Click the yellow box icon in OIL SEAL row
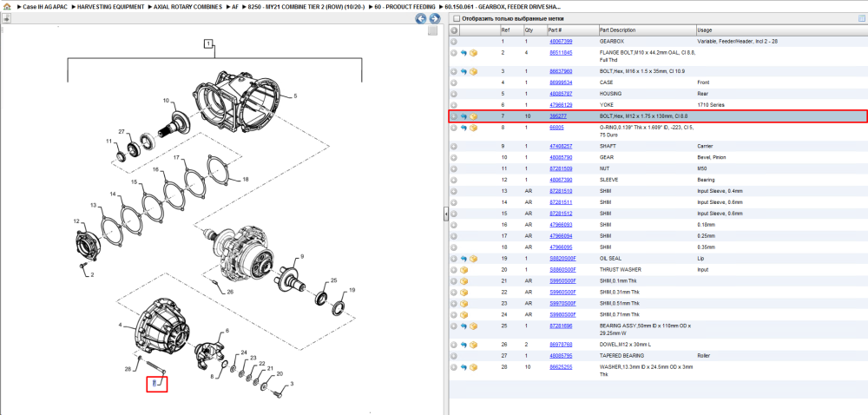Screen dimensions: 868x415 pos(473,259)
